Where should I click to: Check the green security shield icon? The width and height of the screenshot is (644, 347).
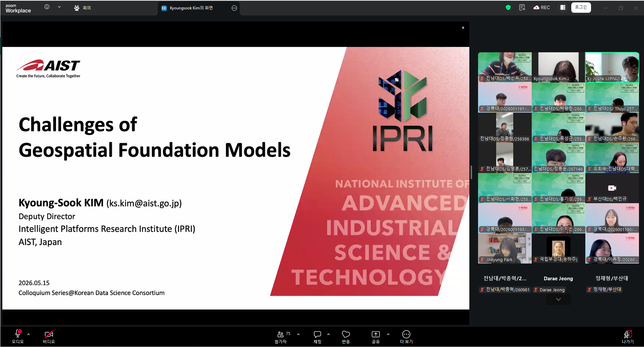click(x=508, y=7)
